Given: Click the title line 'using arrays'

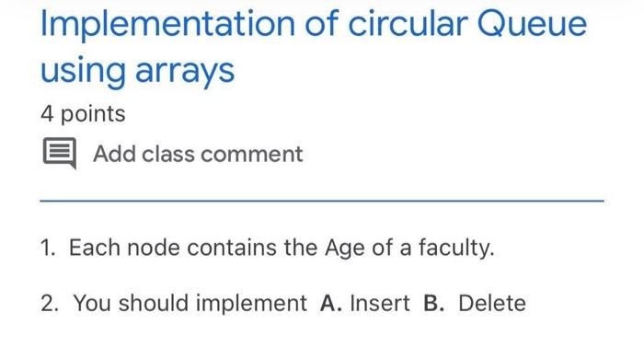Looking at the screenshot, I should coord(138,72).
